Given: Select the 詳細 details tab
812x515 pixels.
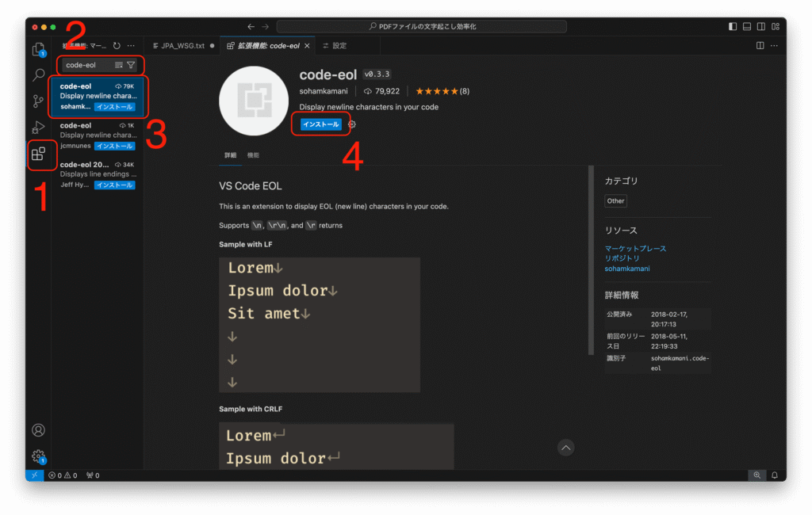Looking at the screenshot, I should [x=231, y=155].
